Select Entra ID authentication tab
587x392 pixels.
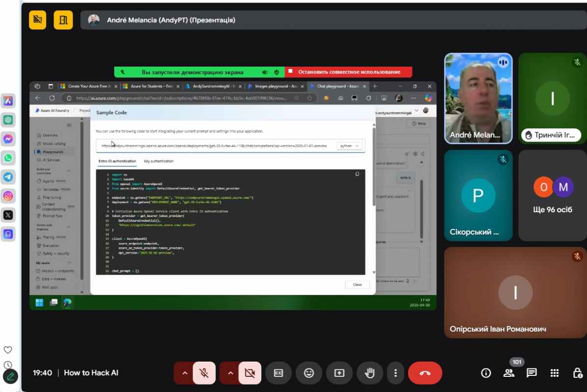tap(117, 161)
